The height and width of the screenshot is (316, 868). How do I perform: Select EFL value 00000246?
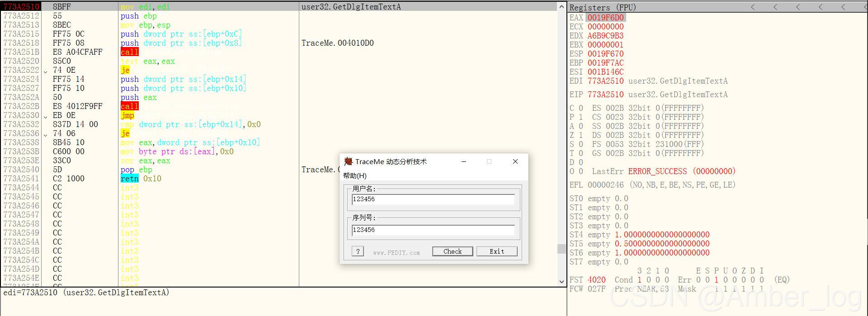[606, 185]
